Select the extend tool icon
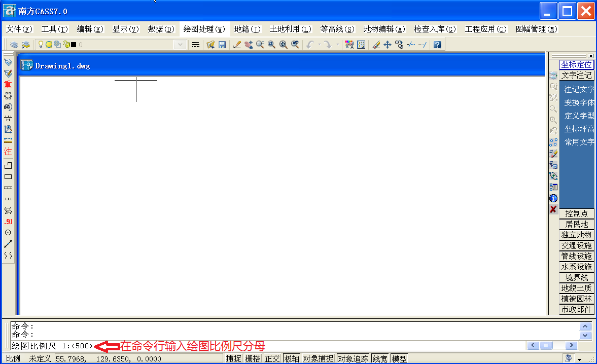 (422, 45)
